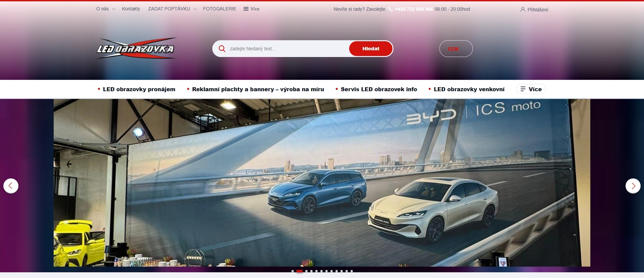Image resolution: width=644 pixels, height=278 pixels.
Task: Click the 'Nevíte si rady? Zavolejte.' text
Action: [x=360, y=9]
